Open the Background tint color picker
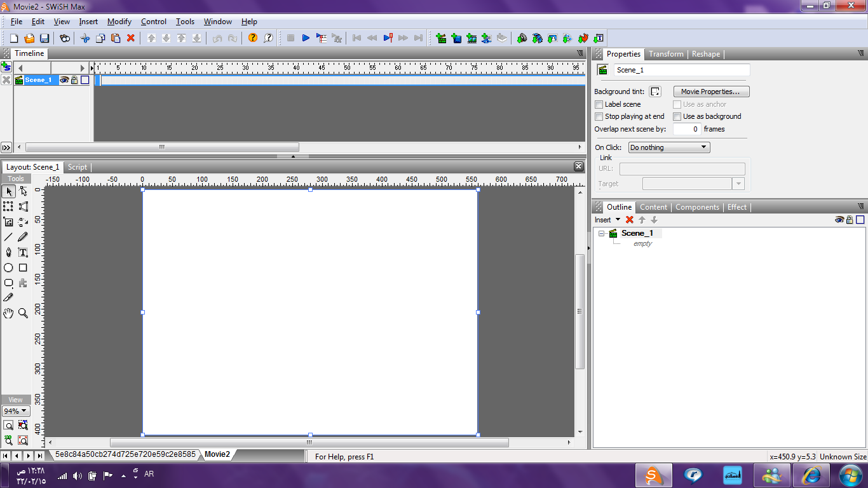Screen dimensions: 868x488 point(655,91)
